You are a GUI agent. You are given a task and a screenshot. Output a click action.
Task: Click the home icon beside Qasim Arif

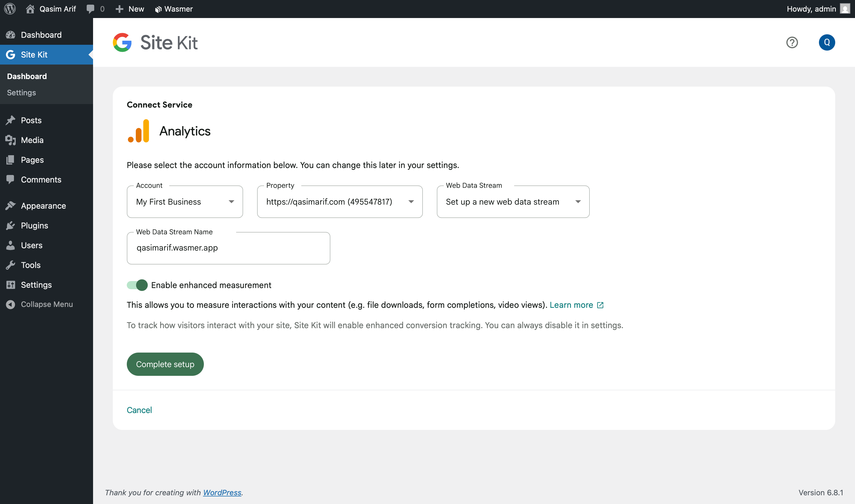tap(30, 9)
